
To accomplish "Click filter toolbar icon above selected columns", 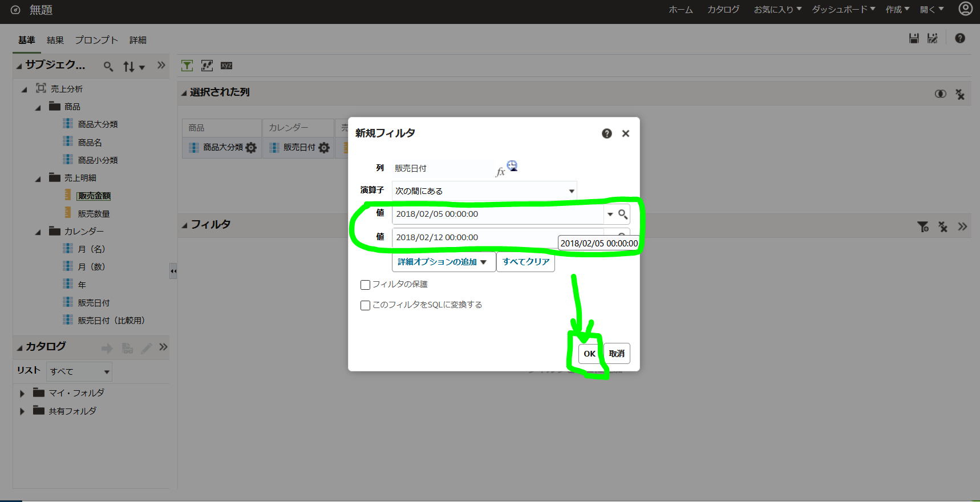I will [187, 66].
